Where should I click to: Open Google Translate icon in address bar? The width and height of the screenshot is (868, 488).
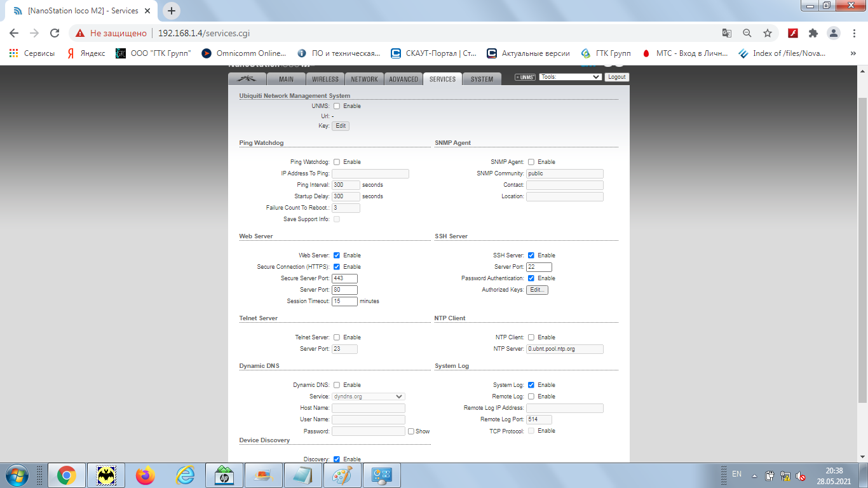coord(727,33)
